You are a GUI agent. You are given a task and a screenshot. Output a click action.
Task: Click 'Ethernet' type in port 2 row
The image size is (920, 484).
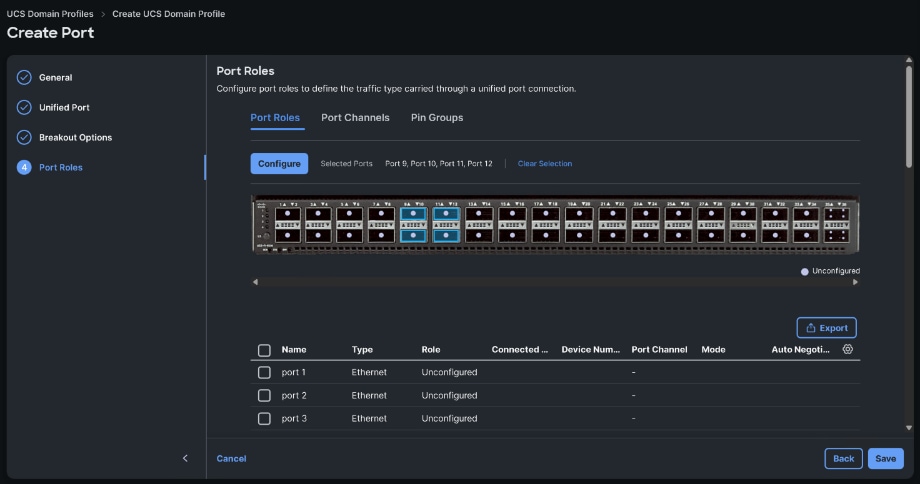click(369, 395)
